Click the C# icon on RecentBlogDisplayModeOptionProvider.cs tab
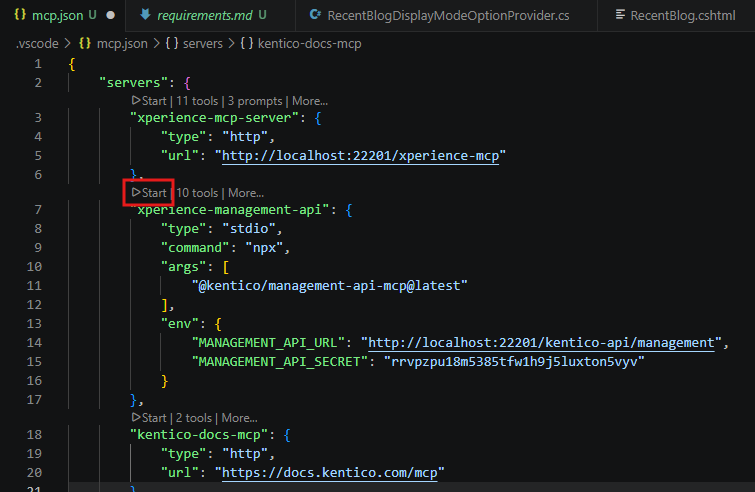 coord(315,15)
